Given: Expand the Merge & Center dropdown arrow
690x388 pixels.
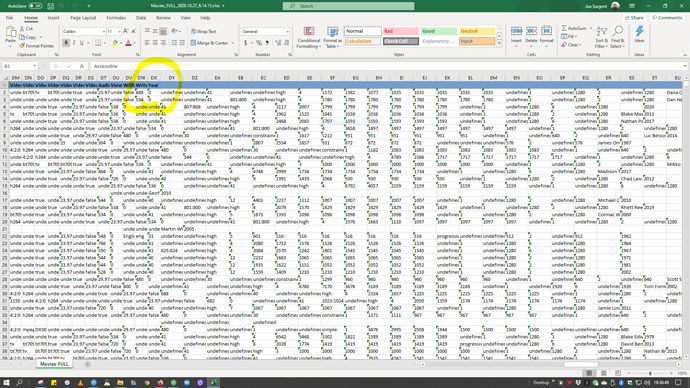Looking at the screenshot, I should click(233, 43).
